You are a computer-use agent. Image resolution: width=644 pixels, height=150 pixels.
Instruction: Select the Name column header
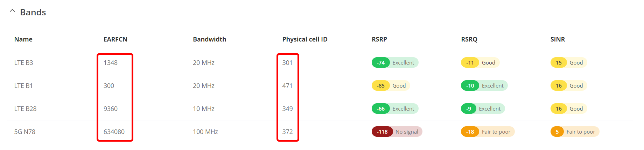23,39
